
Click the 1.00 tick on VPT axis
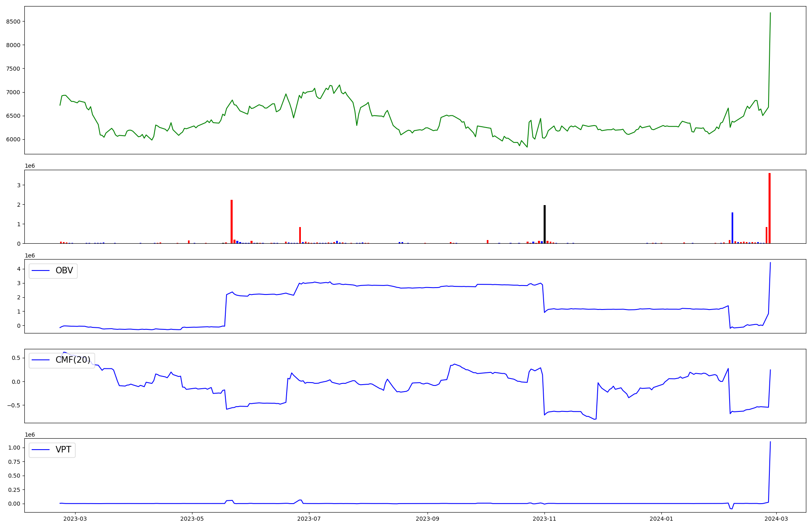click(15, 448)
